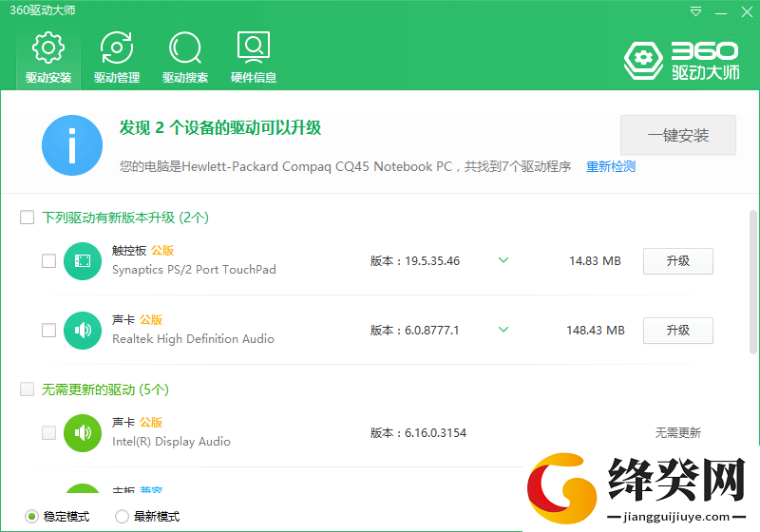Tick the 下列驱动有新版本升级 group checkbox
Screen dimensions: 760x532
pyautogui.click(x=28, y=217)
